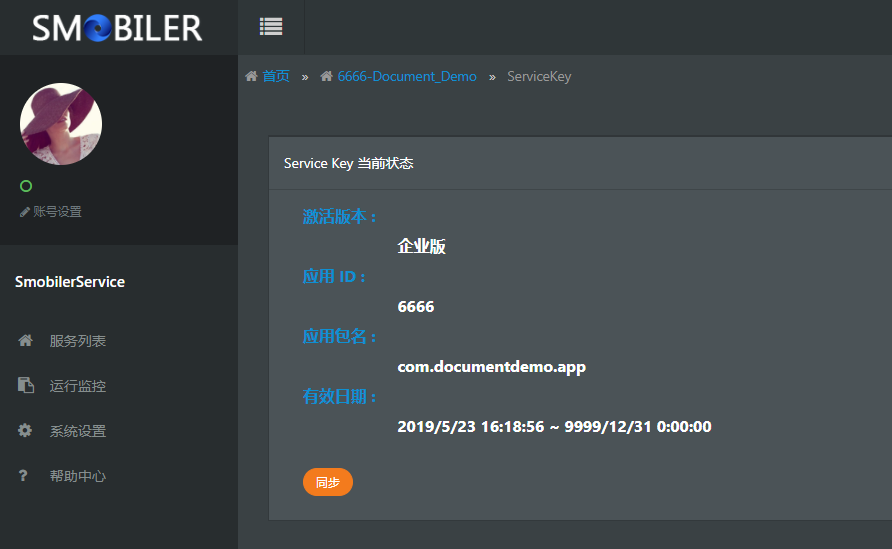Click the ServiceKey breadcrumb text
The width and height of the screenshot is (892, 549).
point(539,76)
